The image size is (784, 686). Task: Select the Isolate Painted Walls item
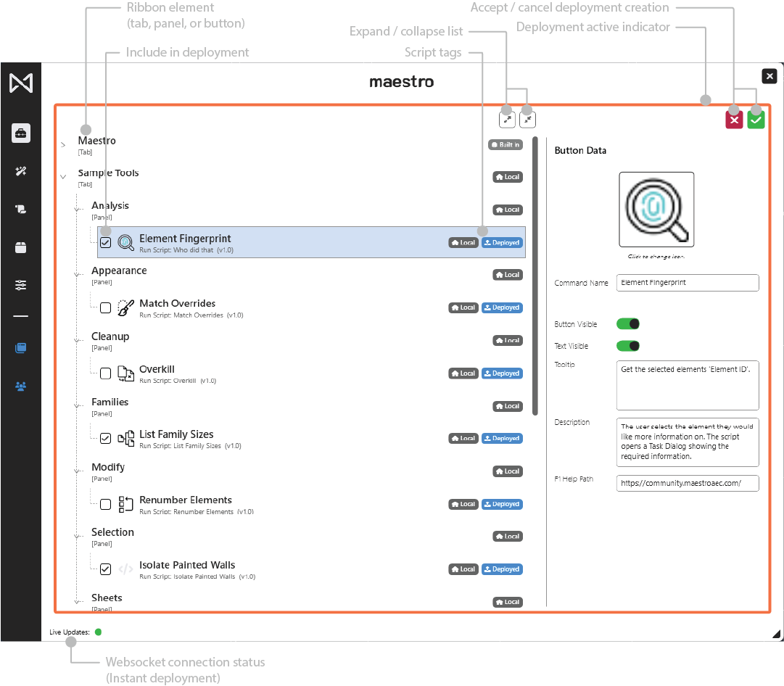(x=187, y=566)
